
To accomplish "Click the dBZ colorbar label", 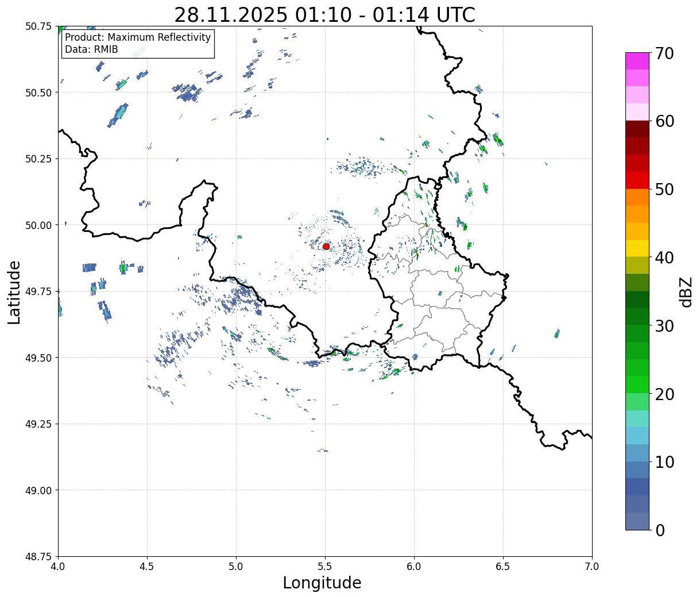I will click(686, 292).
